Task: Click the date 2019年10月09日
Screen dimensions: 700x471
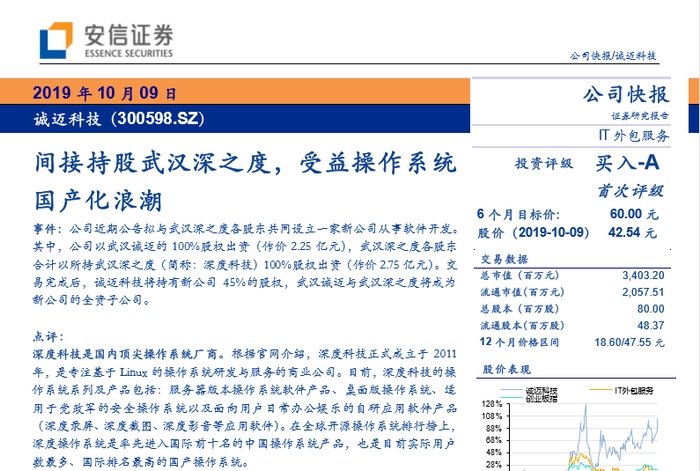Action: (x=104, y=93)
